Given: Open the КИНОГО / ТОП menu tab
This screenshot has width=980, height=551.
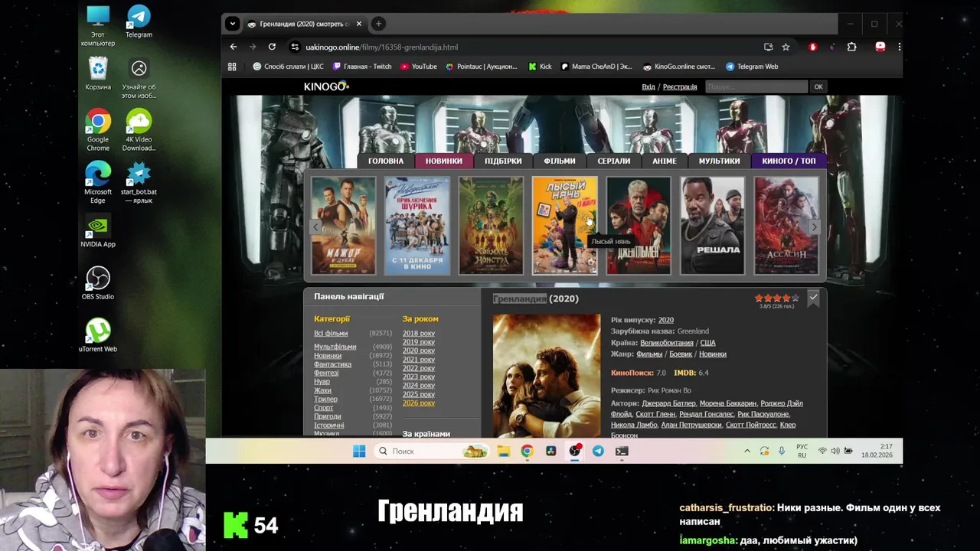Looking at the screenshot, I should pos(789,161).
